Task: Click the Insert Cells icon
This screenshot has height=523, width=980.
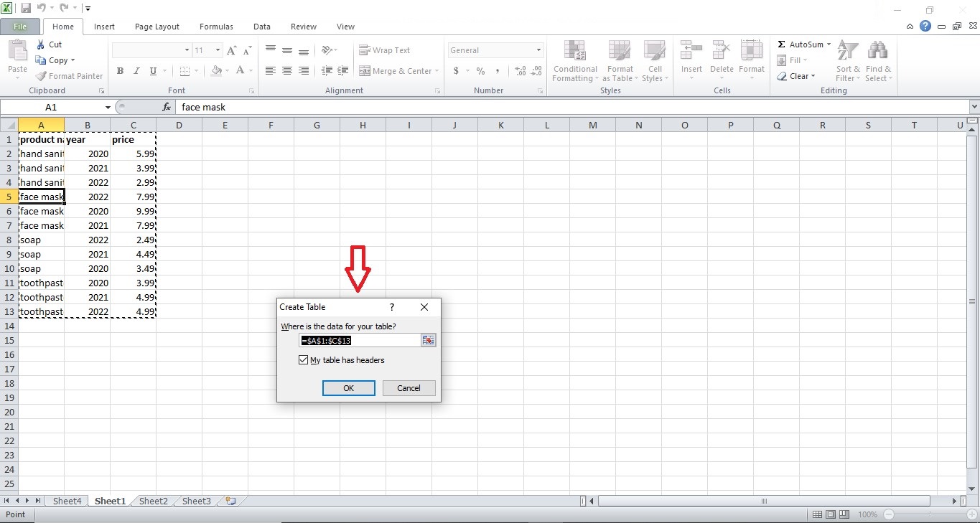Action: pos(691,56)
